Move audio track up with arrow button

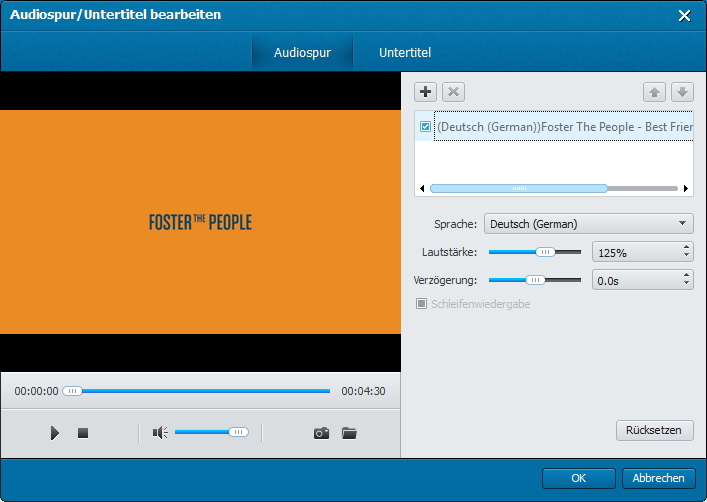pyautogui.click(x=654, y=92)
